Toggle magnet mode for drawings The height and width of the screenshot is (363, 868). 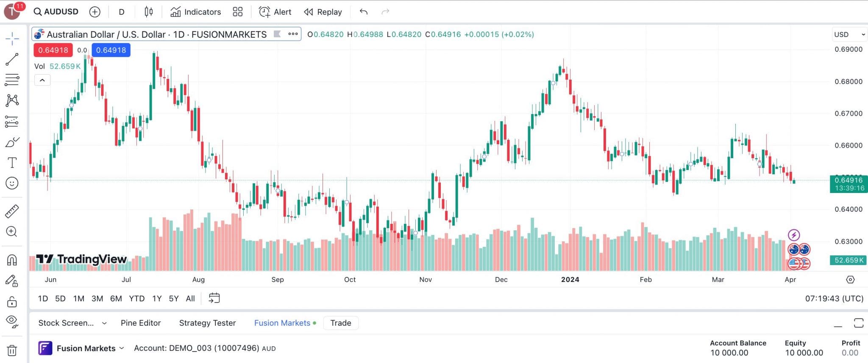click(12, 260)
